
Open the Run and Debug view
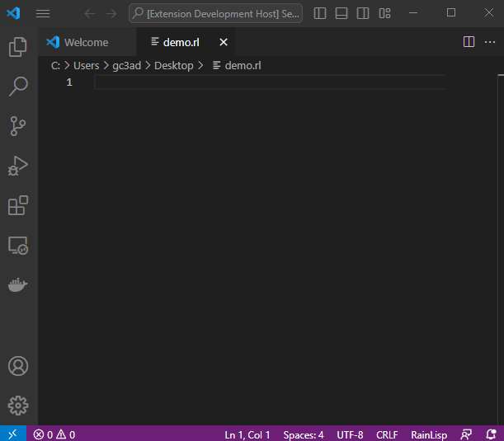pyautogui.click(x=18, y=166)
